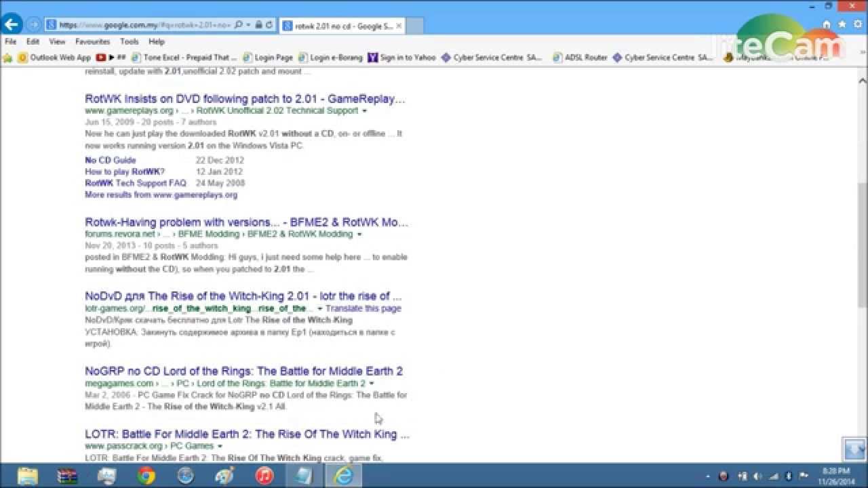Open the ADSL Router bookmark
868x488 pixels.
tap(580, 58)
